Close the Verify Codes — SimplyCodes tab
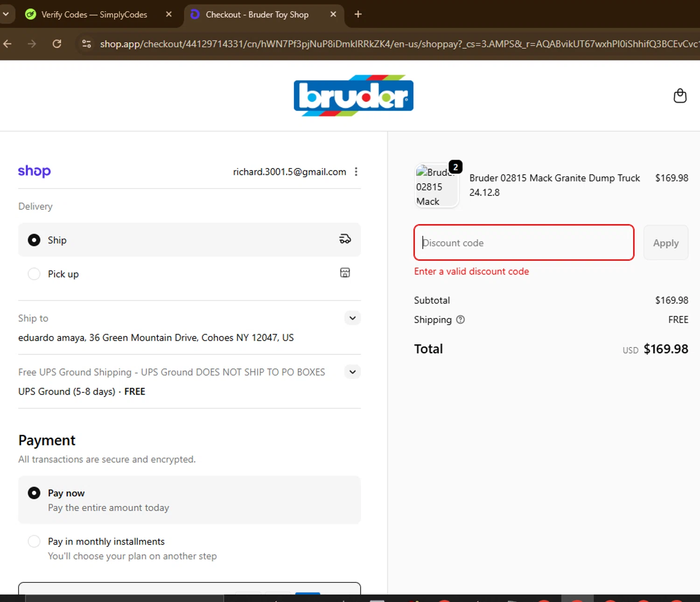 169,14
